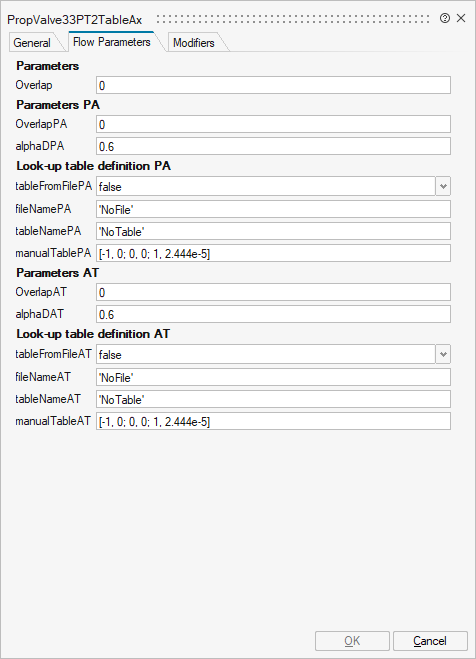Click the OK button
The height and width of the screenshot is (659, 476).
(x=352, y=641)
